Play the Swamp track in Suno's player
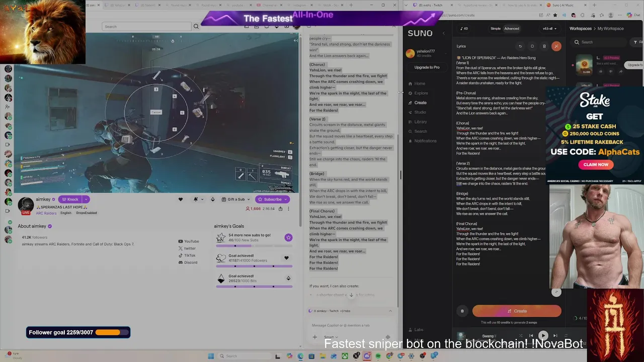The height and width of the screenshot is (362, 644). [543, 335]
